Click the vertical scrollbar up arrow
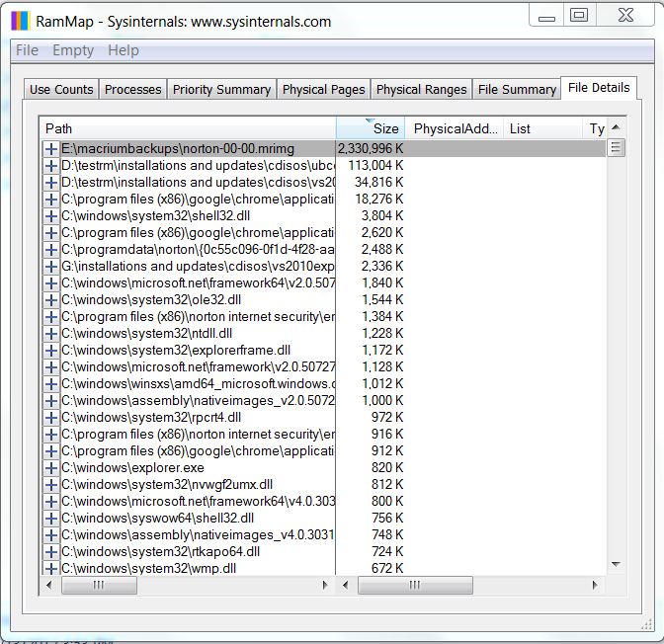This screenshot has height=644, width=664. (617, 127)
